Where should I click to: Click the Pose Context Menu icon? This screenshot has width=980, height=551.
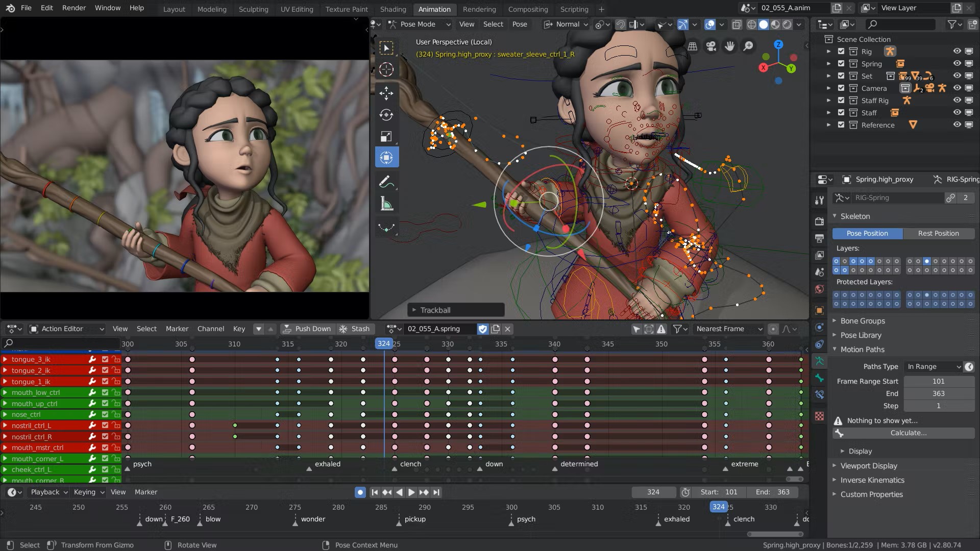[x=326, y=545]
